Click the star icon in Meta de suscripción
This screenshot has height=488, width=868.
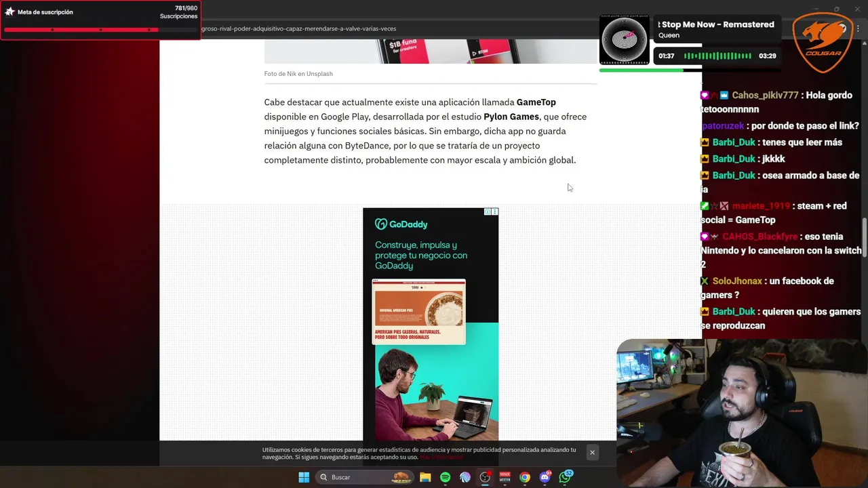pyautogui.click(x=9, y=12)
